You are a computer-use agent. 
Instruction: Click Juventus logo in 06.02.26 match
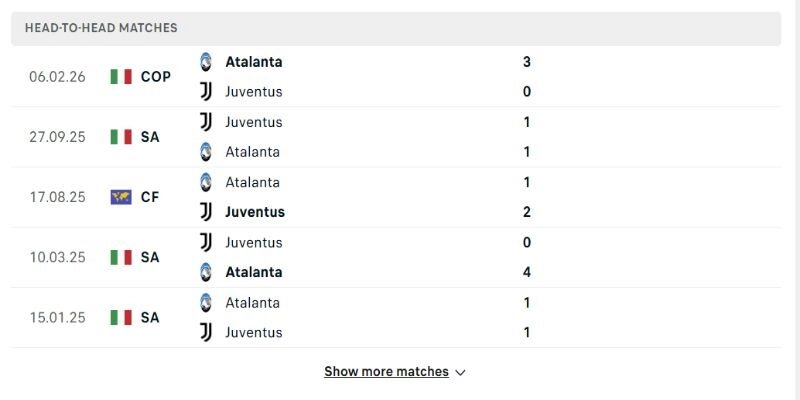pyautogui.click(x=206, y=91)
